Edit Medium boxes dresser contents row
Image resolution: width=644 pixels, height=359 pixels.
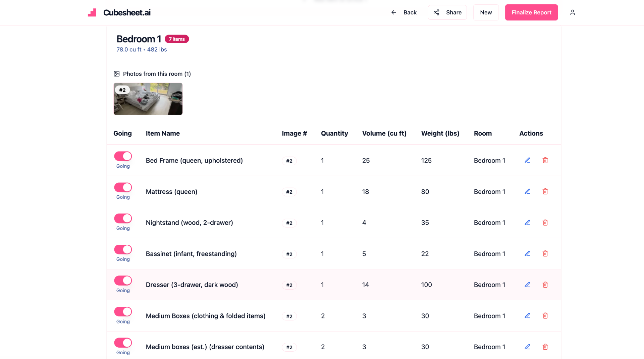click(x=527, y=347)
